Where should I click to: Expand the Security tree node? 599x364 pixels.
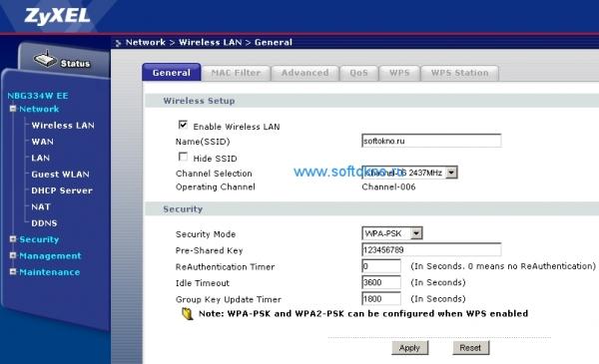[13, 239]
